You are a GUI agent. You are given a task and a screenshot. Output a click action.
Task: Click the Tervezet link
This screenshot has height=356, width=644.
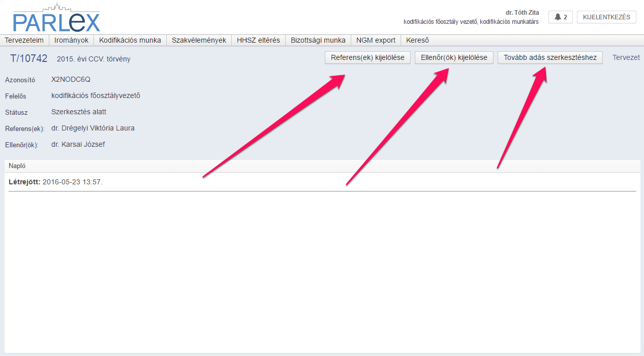pyautogui.click(x=626, y=58)
